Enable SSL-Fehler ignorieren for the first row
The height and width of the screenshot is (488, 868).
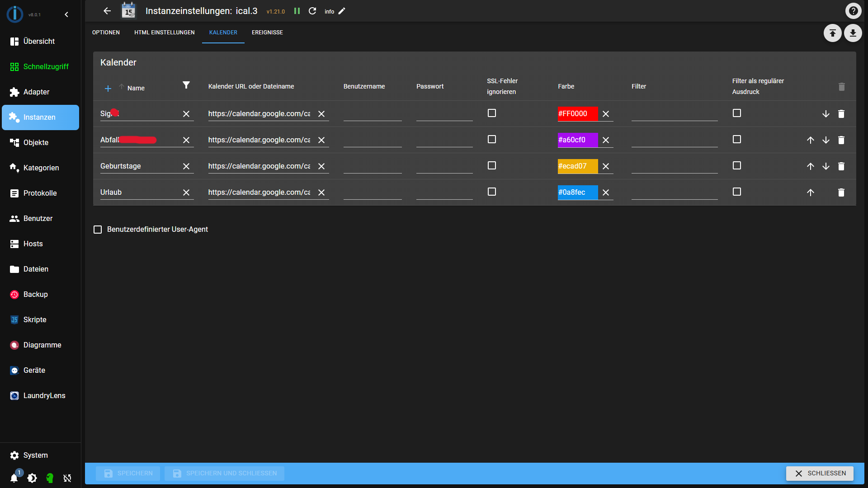[x=492, y=113]
